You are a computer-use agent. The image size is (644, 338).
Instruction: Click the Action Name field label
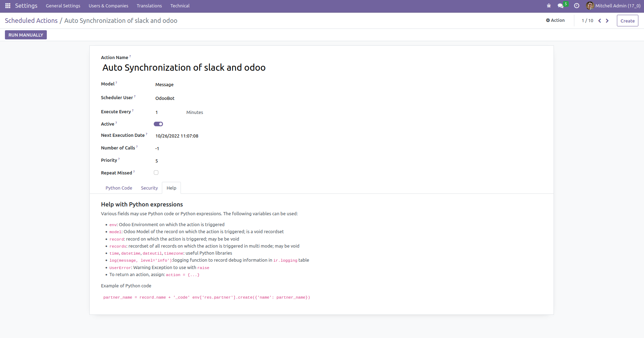(x=114, y=58)
